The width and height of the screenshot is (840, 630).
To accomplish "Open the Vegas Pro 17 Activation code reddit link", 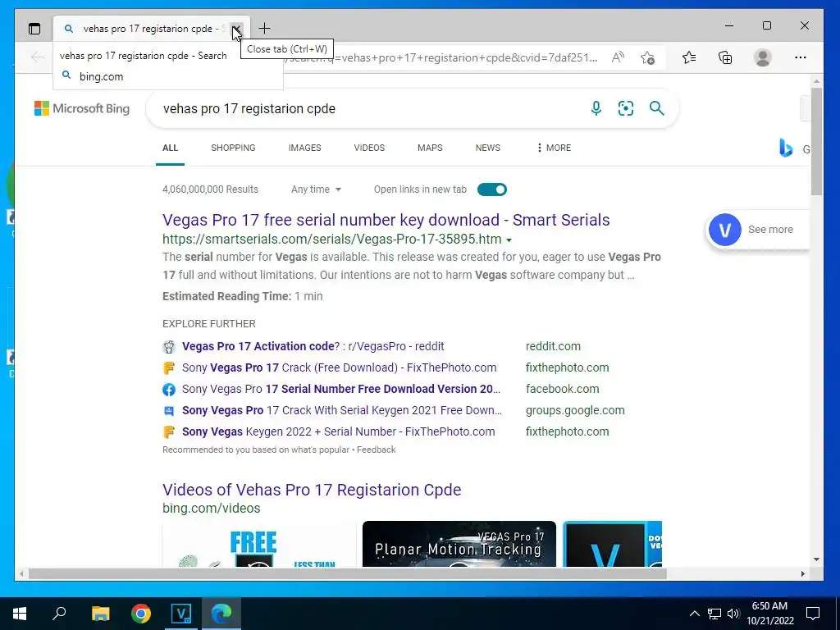I will coord(313,347).
